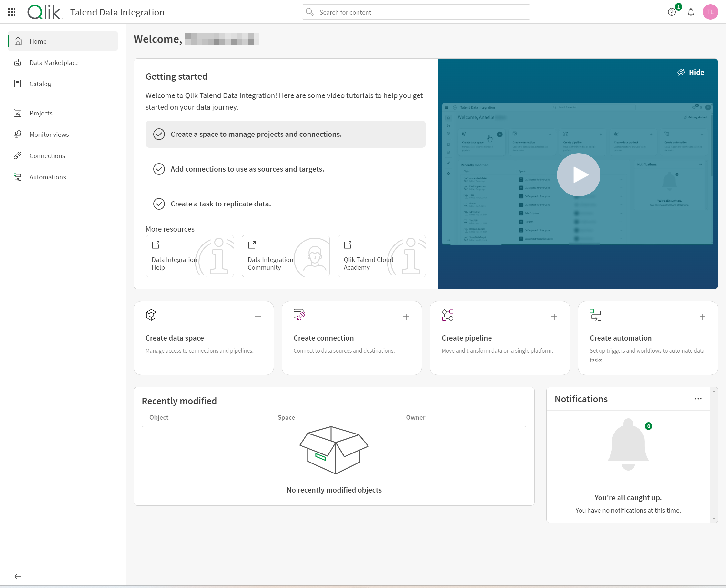Check the Create a task checklist item
Viewport: 726px width, 588px height.
coord(158,203)
